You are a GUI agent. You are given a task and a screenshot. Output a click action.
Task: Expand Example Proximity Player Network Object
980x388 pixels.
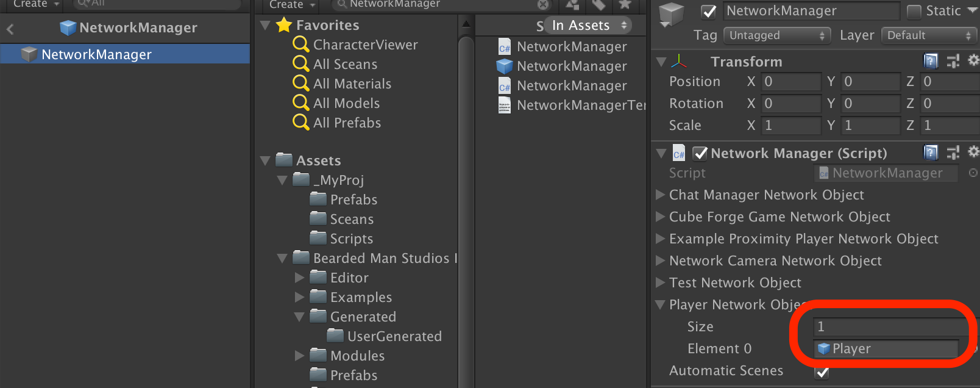660,239
